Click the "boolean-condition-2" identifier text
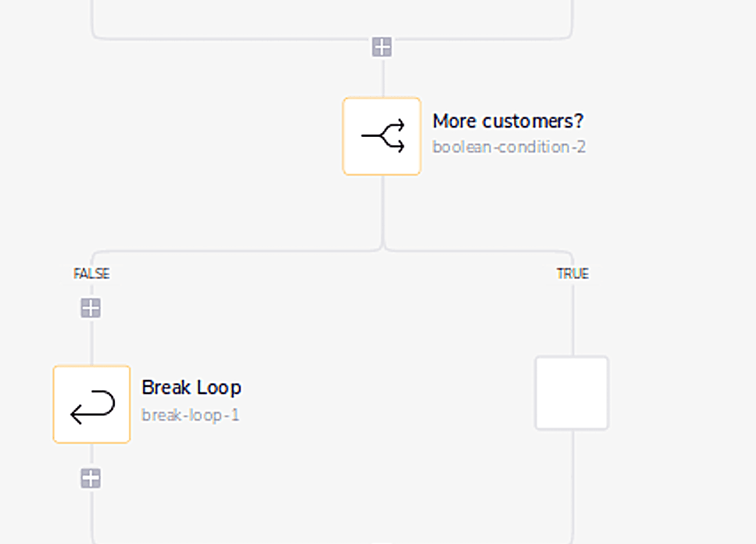This screenshot has height=544, width=756. [x=510, y=147]
